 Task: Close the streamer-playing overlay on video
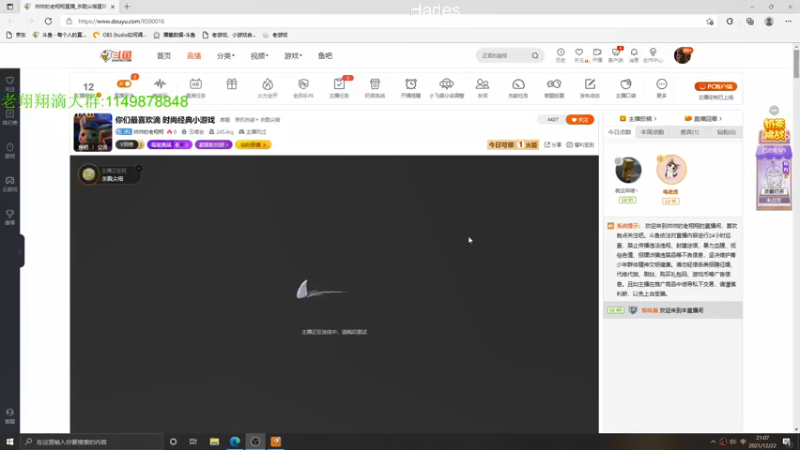click(x=139, y=168)
